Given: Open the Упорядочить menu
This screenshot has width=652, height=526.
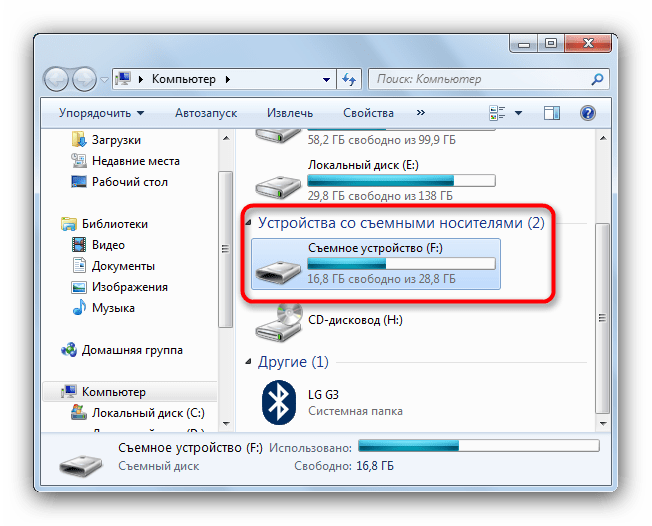Looking at the screenshot, I should [101, 113].
